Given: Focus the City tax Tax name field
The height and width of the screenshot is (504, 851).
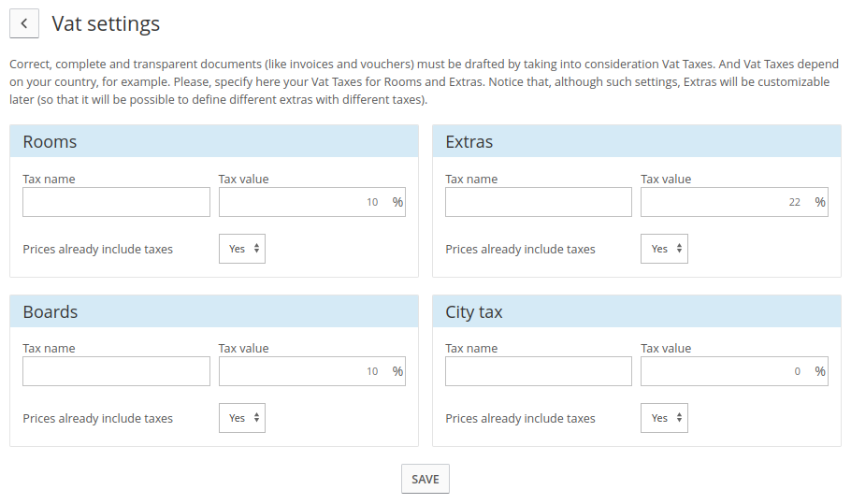Looking at the screenshot, I should [x=539, y=371].
